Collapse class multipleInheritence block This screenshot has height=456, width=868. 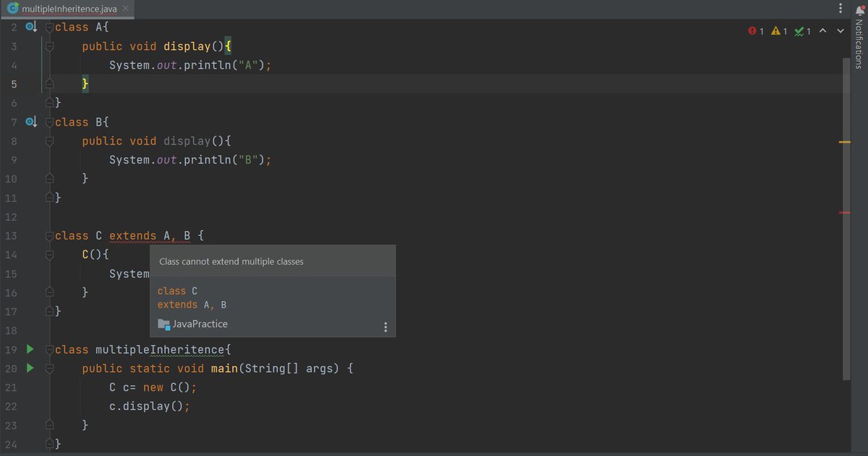49,350
